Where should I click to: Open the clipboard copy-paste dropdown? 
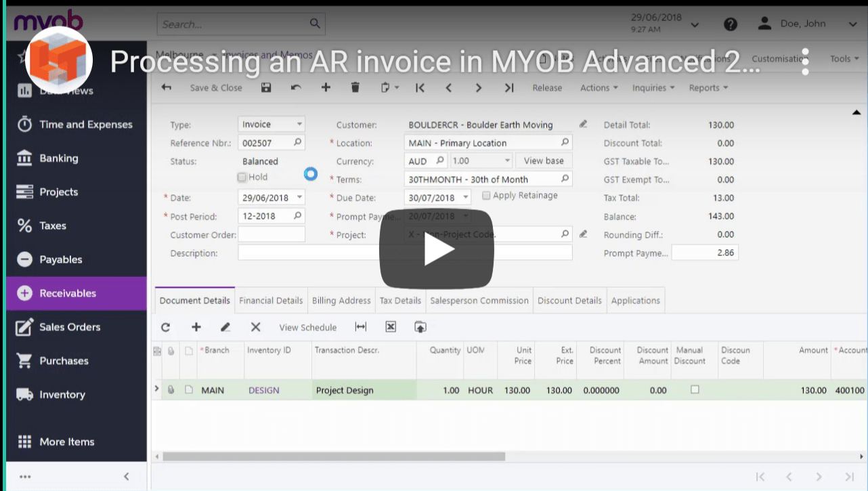[389, 87]
